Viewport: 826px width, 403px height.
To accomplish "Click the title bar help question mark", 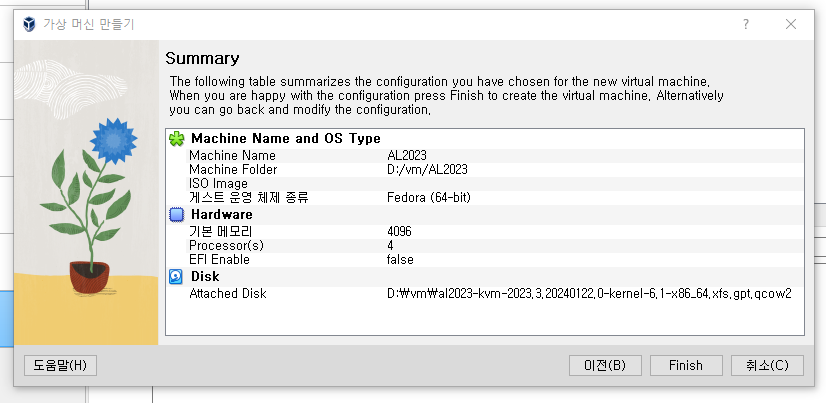I will pyautogui.click(x=745, y=24).
